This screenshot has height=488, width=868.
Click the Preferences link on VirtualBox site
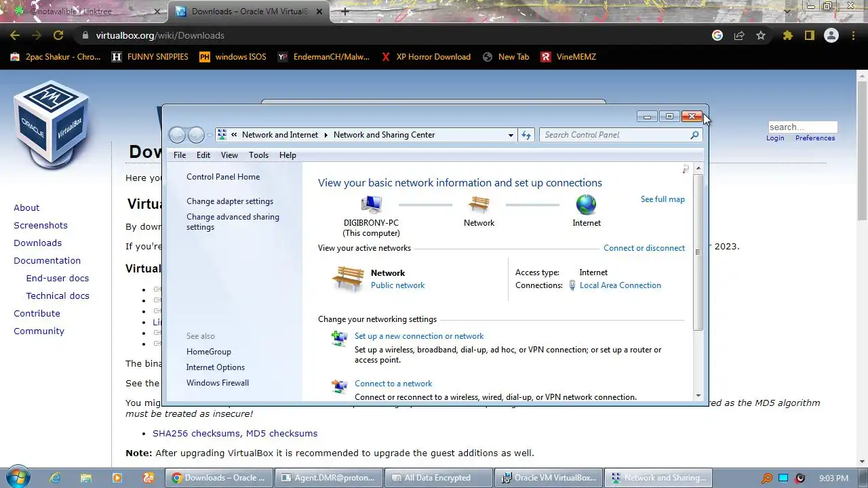tap(815, 138)
